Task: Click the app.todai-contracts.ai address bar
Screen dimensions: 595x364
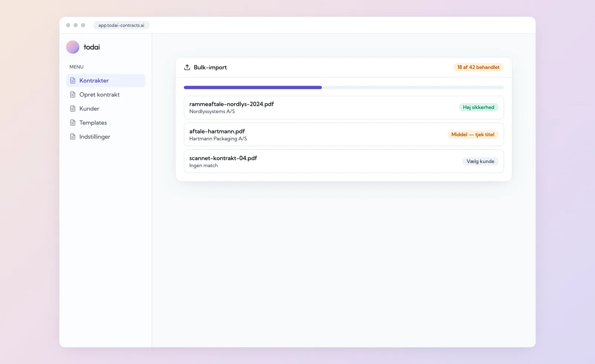Action: point(121,25)
